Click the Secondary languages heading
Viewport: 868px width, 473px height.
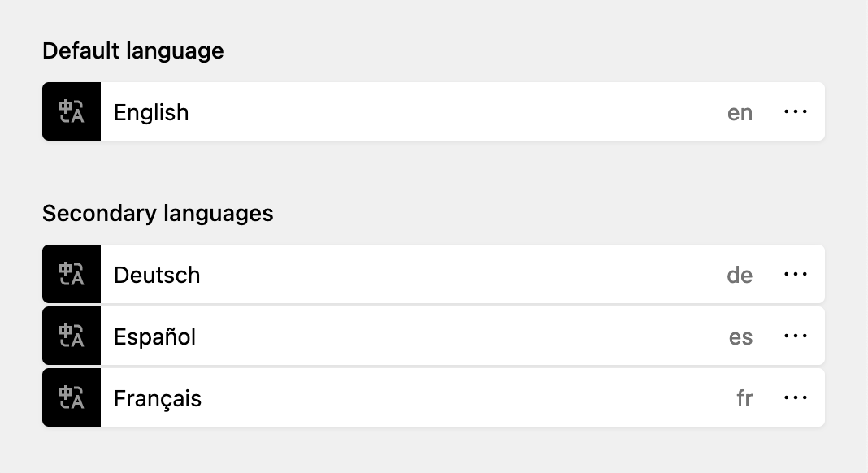coord(158,214)
